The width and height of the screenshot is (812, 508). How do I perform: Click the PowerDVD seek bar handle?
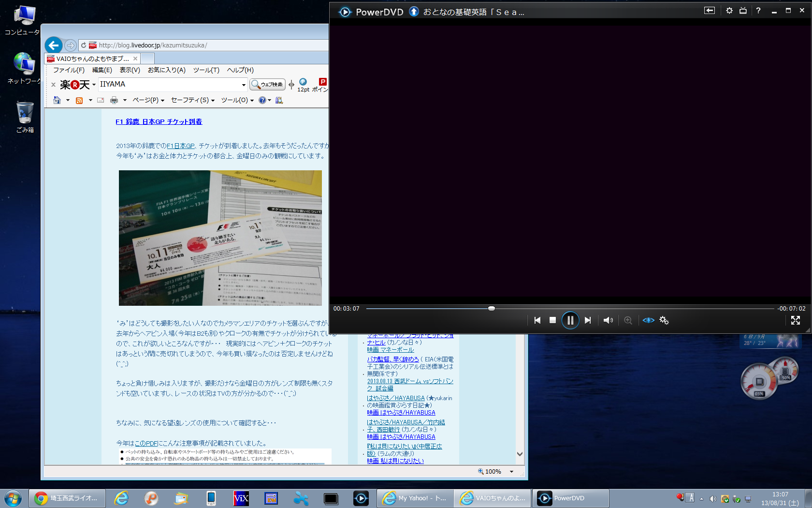coord(492,308)
